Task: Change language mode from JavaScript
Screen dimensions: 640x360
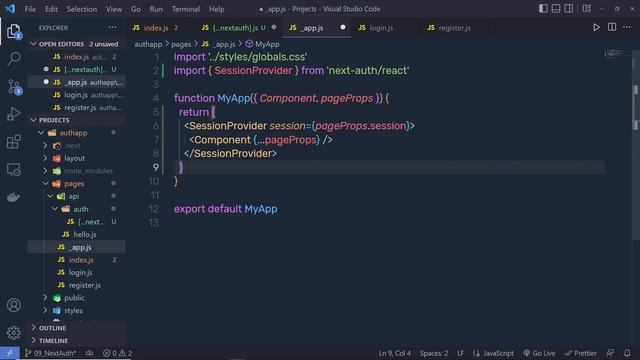Action: [493, 353]
